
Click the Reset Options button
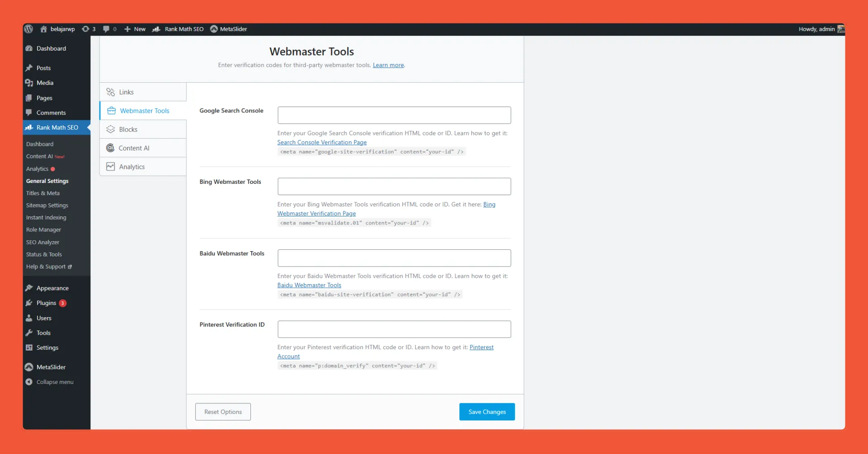pos(222,412)
